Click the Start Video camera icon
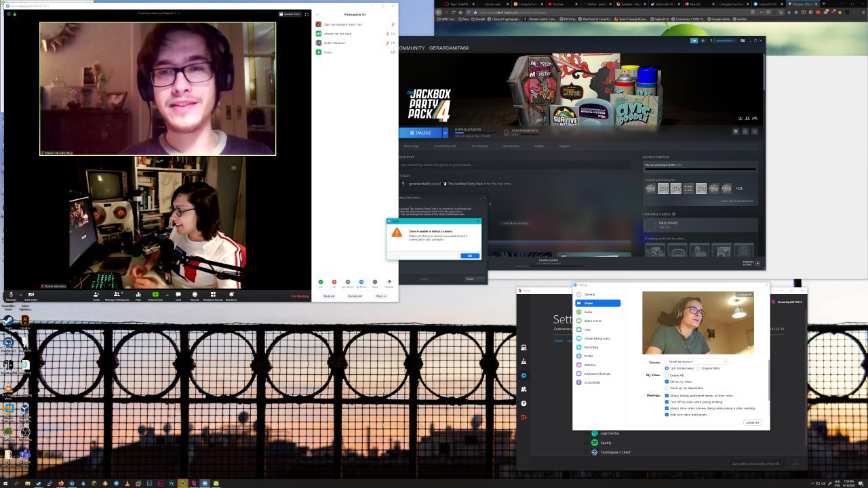Viewport: 868px width, 488px height. tap(31, 294)
